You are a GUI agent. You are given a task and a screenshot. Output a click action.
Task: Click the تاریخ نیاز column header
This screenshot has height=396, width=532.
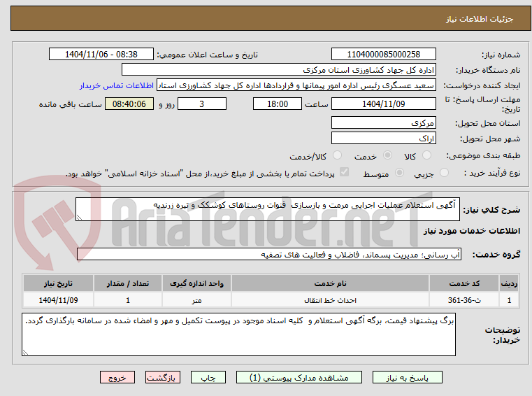click(58, 283)
